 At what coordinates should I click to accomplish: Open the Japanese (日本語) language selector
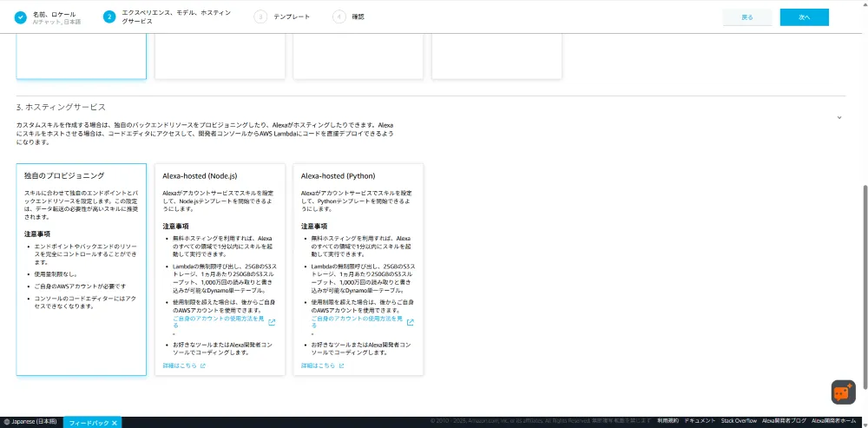click(30, 422)
